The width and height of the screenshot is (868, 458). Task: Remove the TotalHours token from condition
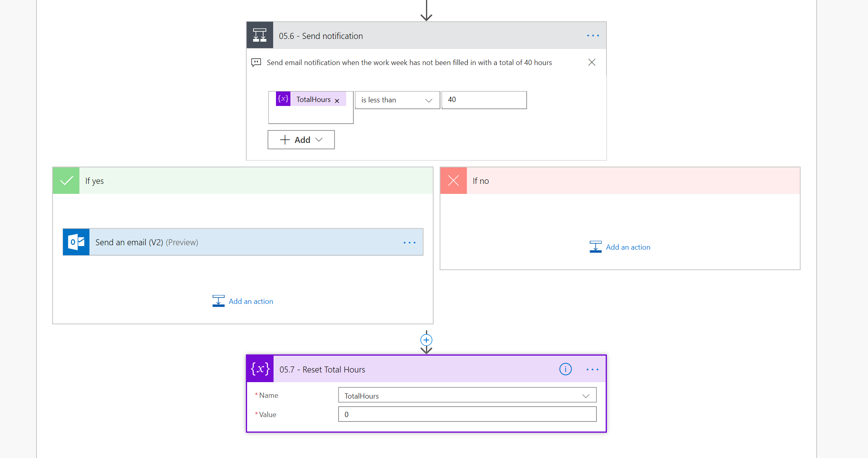pyautogui.click(x=337, y=101)
